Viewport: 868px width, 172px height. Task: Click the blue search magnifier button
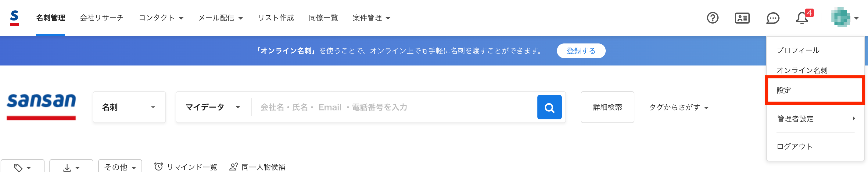tap(549, 107)
